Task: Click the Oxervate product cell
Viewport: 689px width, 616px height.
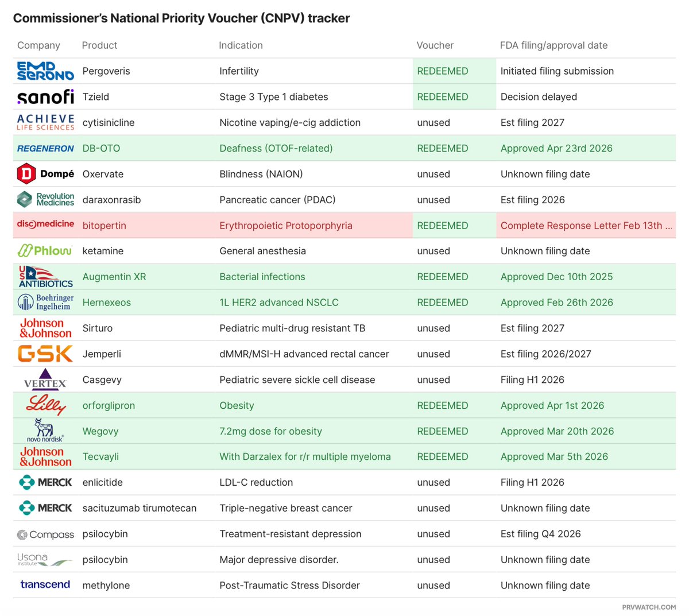Action: coord(103,174)
